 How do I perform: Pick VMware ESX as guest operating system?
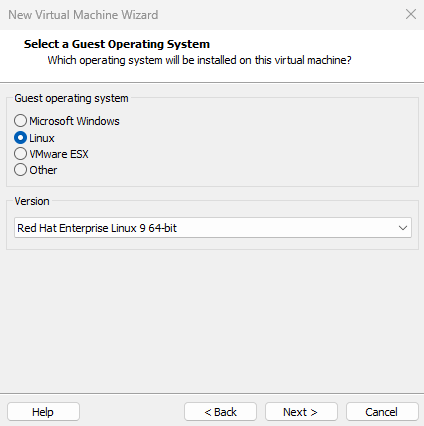point(20,154)
